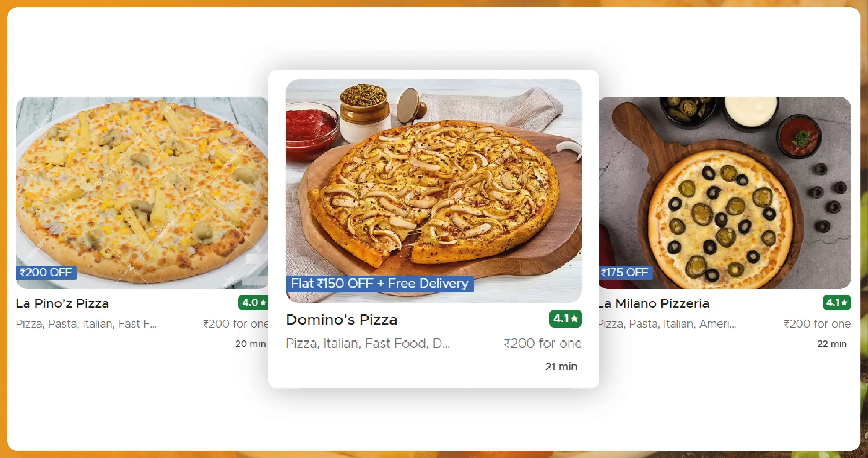Click La Milano cuisines text ending with Ameri...
Screen dimensions: 868x458
pos(667,324)
